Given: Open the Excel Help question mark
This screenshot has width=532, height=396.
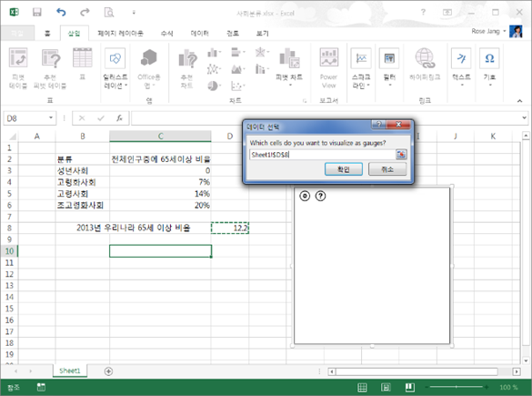Looking at the screenshot, I should point(423,12).
